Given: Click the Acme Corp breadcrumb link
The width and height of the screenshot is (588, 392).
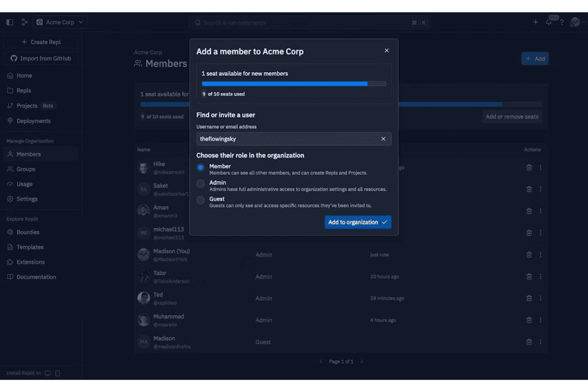Looking at the screenshot, I should (x=148, y=52).
